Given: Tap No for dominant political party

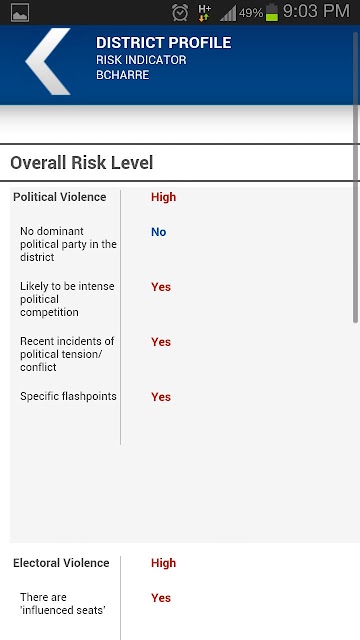Looking at the screenshot, I should point(158,232).
